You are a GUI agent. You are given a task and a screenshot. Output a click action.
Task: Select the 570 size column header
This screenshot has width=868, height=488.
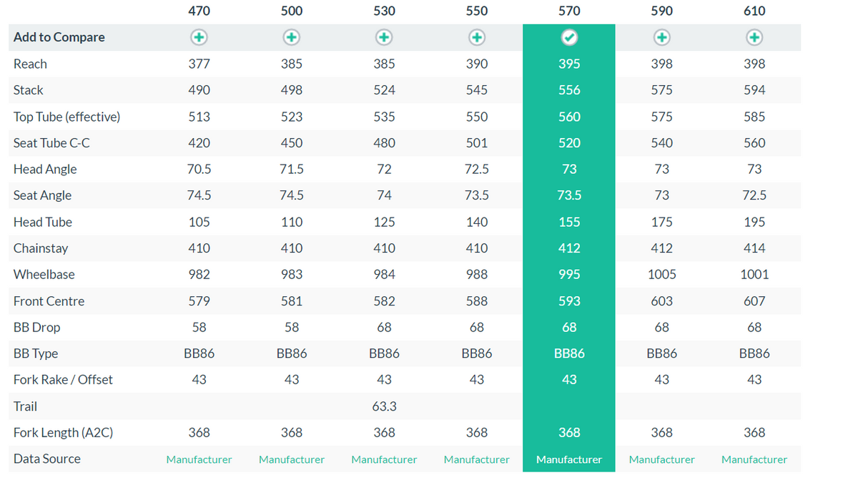569,11
